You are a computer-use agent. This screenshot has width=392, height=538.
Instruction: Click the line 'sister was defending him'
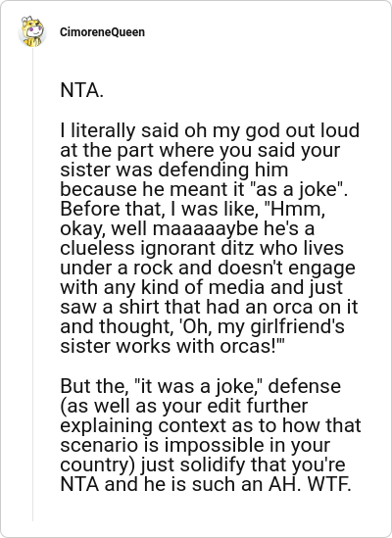[x=174, y=170]
